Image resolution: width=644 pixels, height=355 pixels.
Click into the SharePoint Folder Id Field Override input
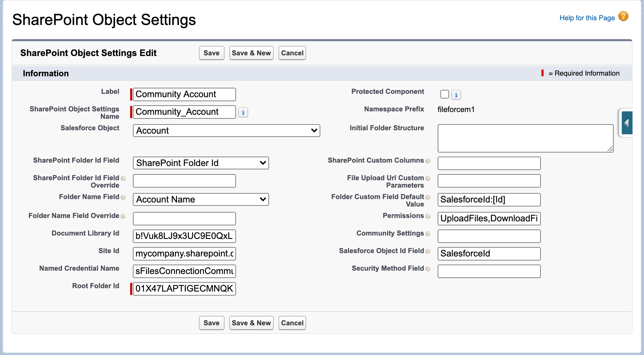tap(184, 181)
